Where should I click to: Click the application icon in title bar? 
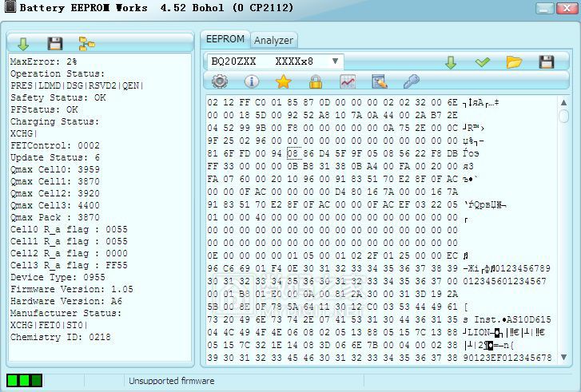[10, 7]
